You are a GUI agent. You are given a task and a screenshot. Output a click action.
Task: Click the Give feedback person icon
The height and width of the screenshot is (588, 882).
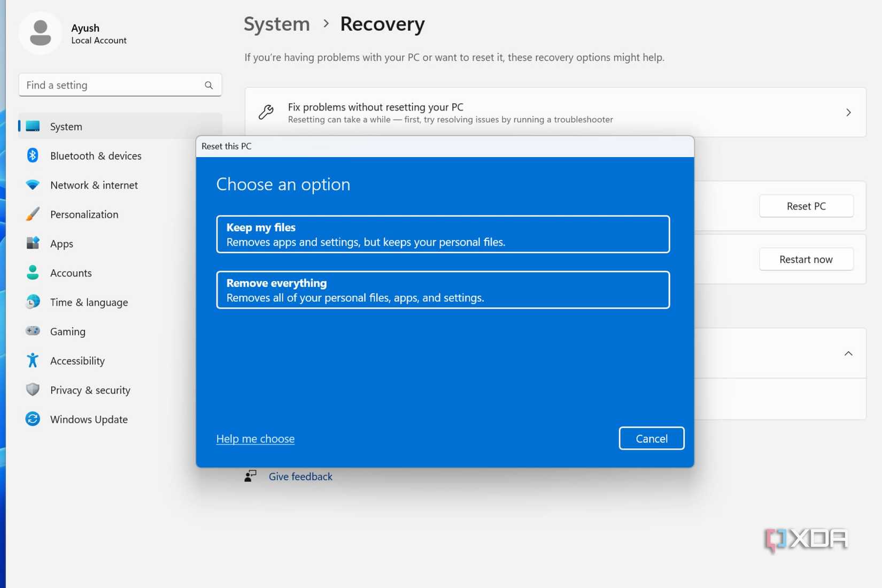[x=250, y=476]
